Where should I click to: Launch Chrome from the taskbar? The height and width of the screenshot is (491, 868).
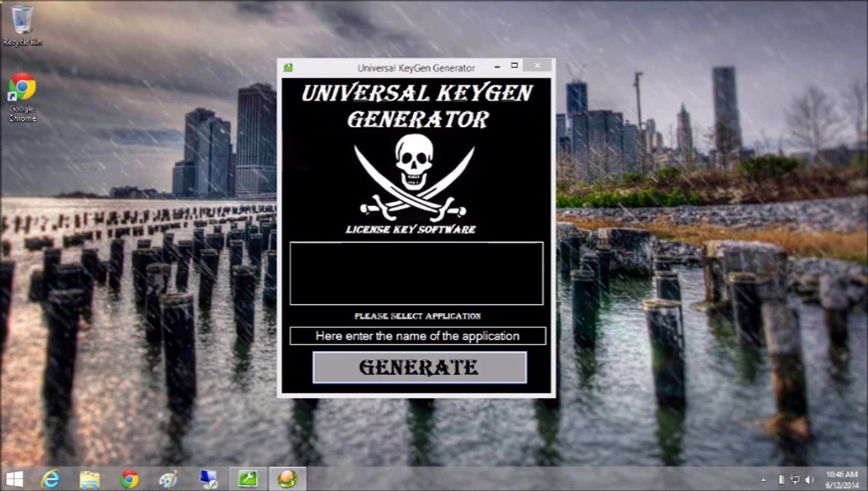coord(129,479)
